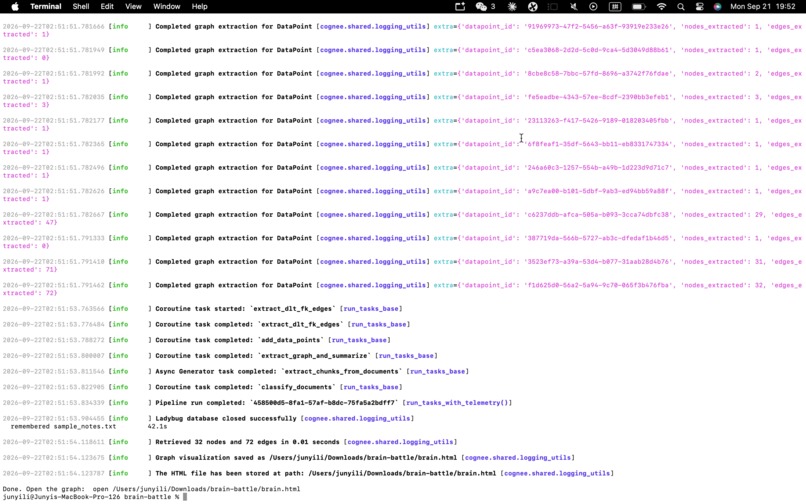Click datapoint_id 'fe5eadbe-4343-57ee-8cdf-2390bb3efeb1'
Viewport: 806px width, 504px height.
[x=597, y=97]
